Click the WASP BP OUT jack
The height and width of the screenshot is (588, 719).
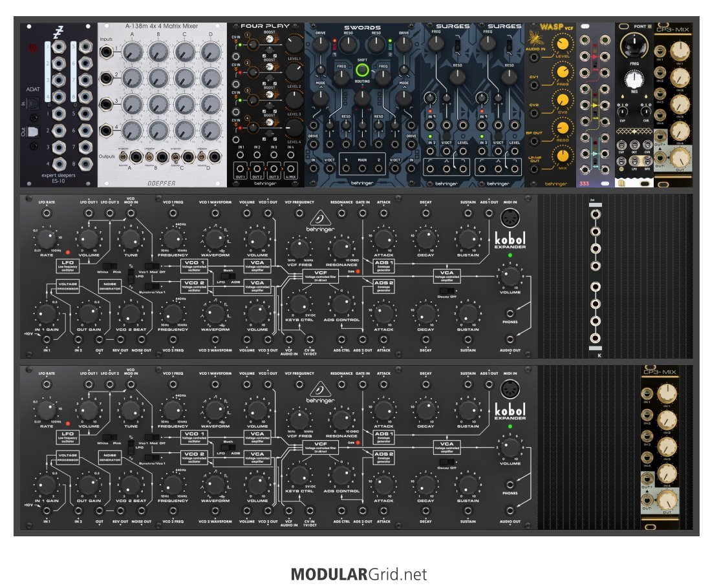533,142
